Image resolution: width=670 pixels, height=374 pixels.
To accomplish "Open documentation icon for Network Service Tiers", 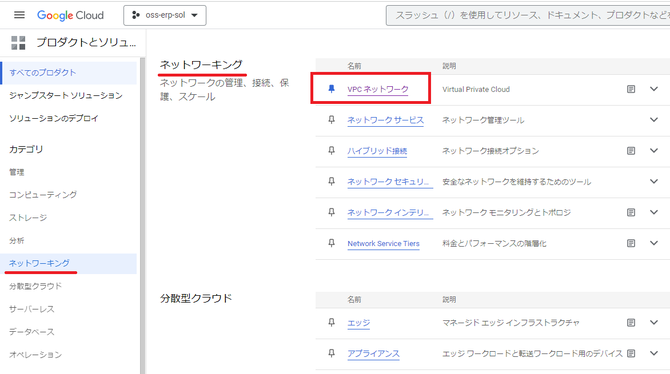I will [x=631, y=243].
